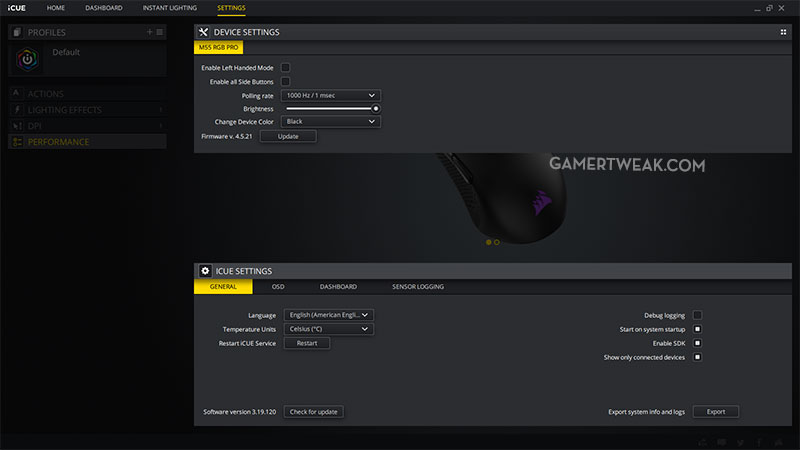The width and height of the screenshot is (800, 450).
Task: Click the iCUE Settings gear icon
Action: 205,271
